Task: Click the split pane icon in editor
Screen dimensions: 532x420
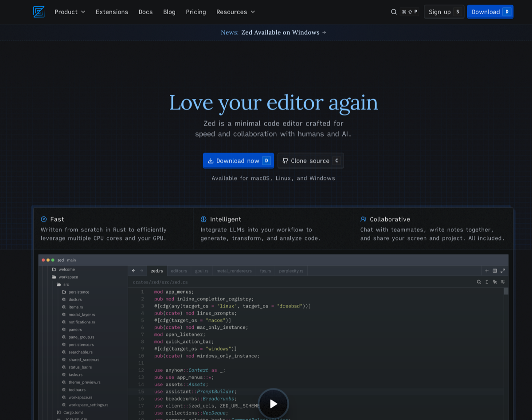Action: tap(495, 271)
